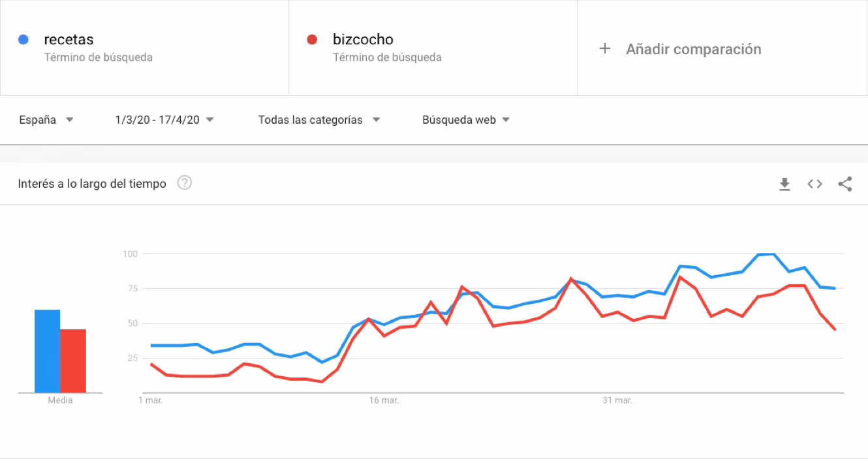Change the Búsqueda web search type
This screenshot has height=459, width=868.
466,120
